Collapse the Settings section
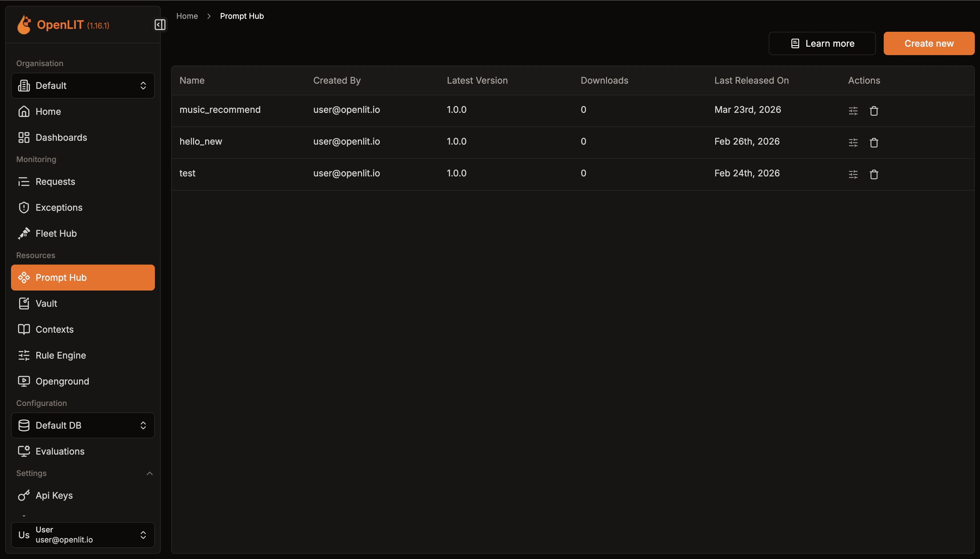The image size is (980, 559). click(150, 473)
